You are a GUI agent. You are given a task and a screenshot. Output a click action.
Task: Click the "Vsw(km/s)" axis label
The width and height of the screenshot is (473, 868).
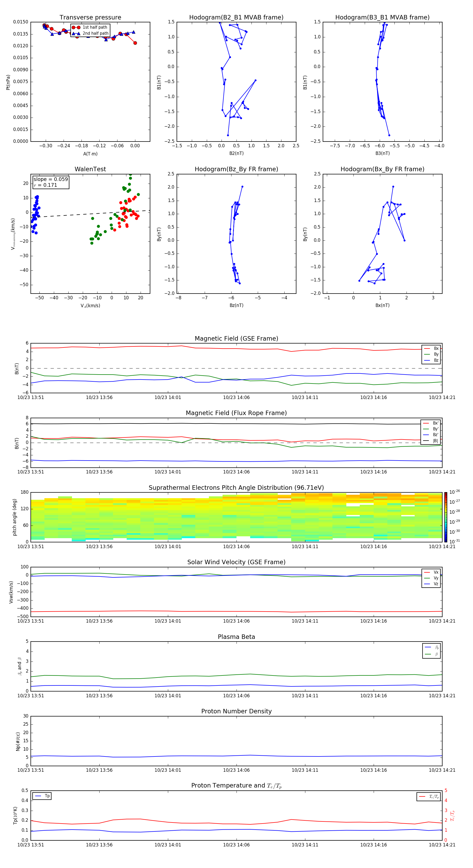(x=11, y=592)
